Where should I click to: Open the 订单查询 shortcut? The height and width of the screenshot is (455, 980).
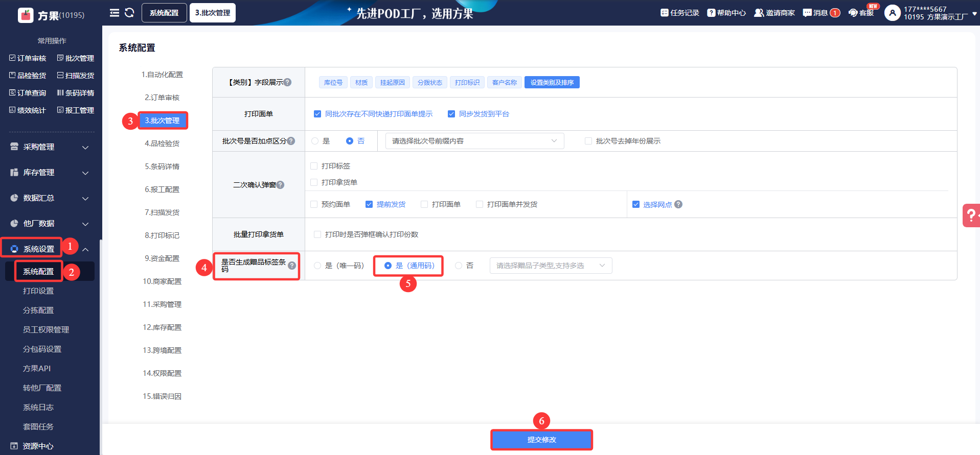click(28, 93)
